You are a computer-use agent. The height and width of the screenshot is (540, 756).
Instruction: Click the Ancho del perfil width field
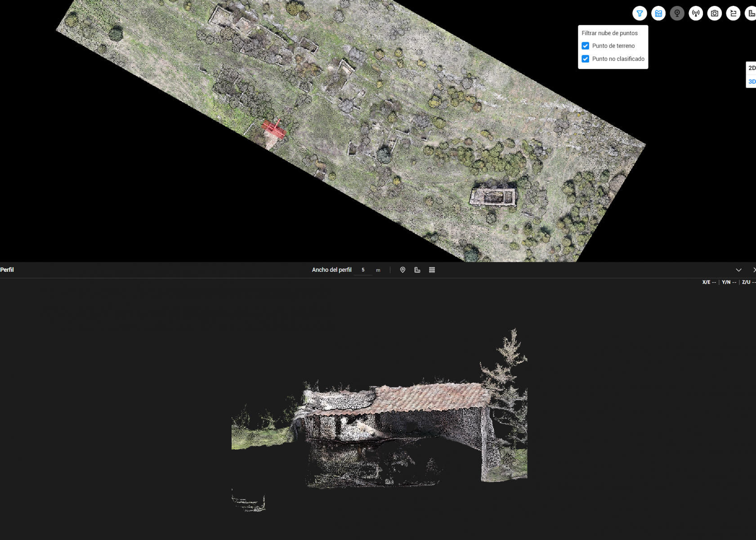click(x=363, y=270)
